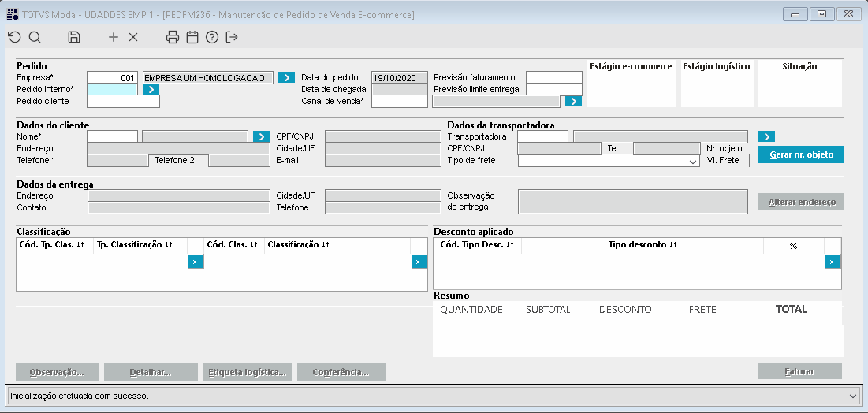Exit the screen with the logout arrow icon

[232, 37]
